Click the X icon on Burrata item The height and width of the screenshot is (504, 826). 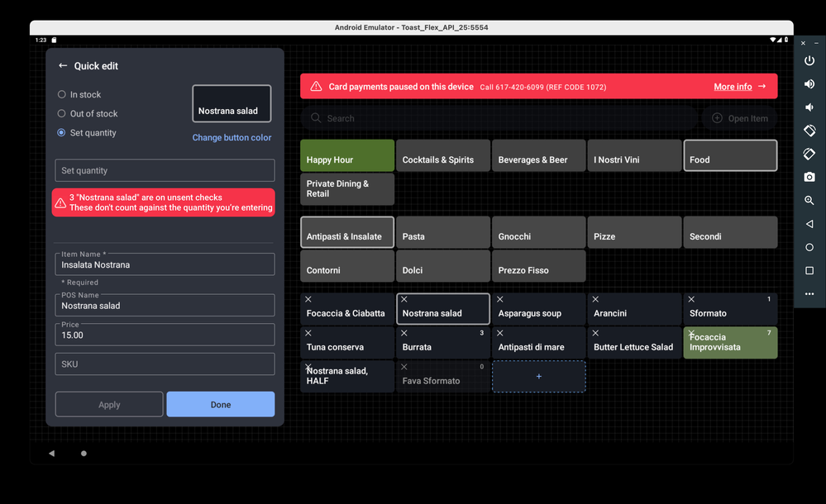click(x=404, y=334)
